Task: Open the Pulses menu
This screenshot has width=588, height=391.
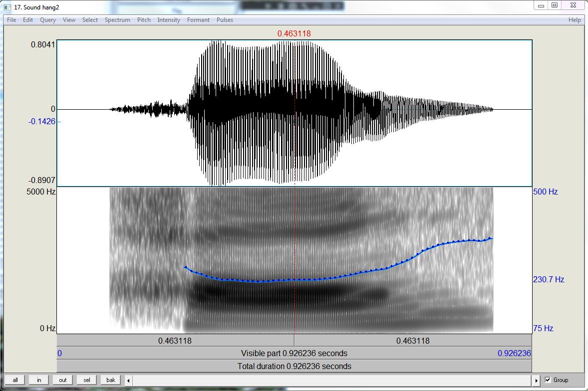Action: click(225, 20)
